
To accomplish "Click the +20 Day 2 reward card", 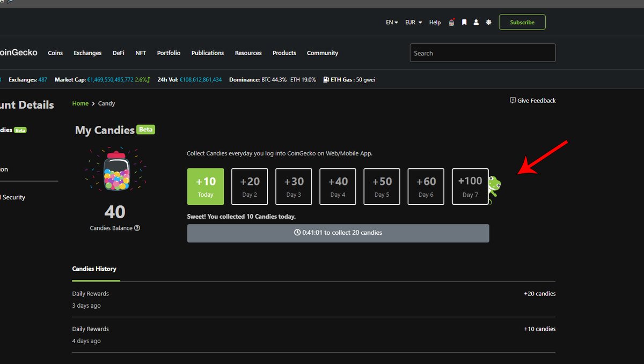I will pyautogui.click(x=250, y=187).
